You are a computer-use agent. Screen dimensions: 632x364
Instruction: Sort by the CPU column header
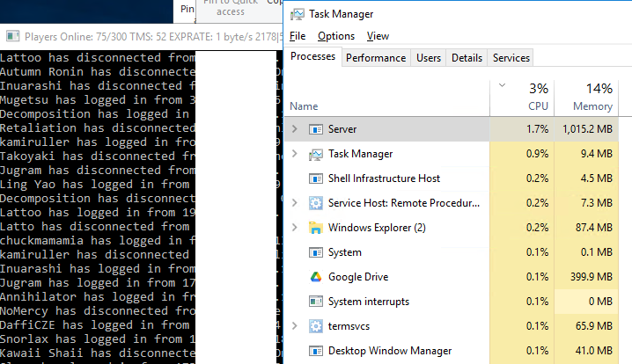[522, 98]
